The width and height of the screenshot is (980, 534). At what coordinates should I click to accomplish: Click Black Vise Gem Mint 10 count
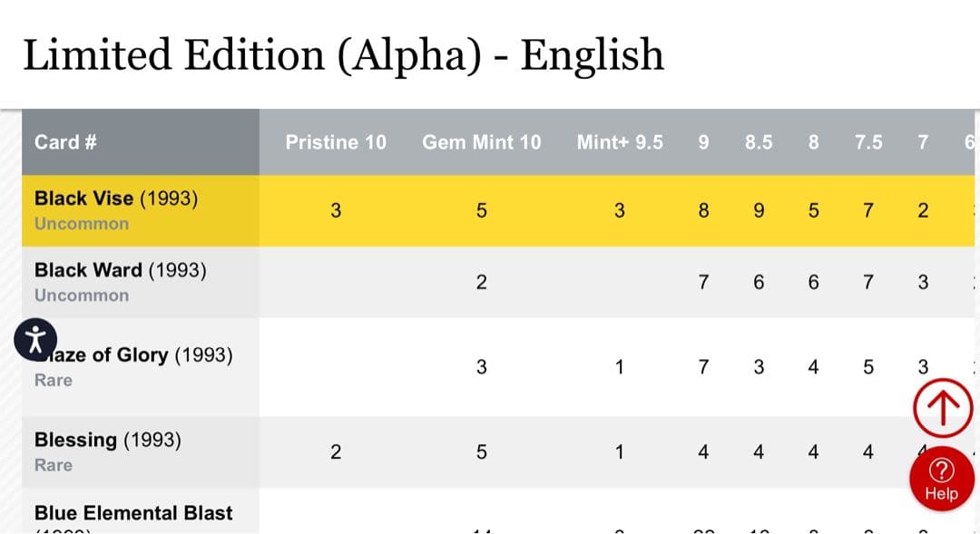[481, 210]
